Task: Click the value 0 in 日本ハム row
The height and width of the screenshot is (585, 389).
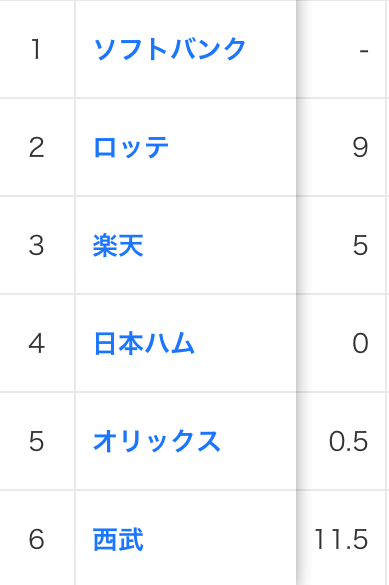Action: (x=360, y=343)
